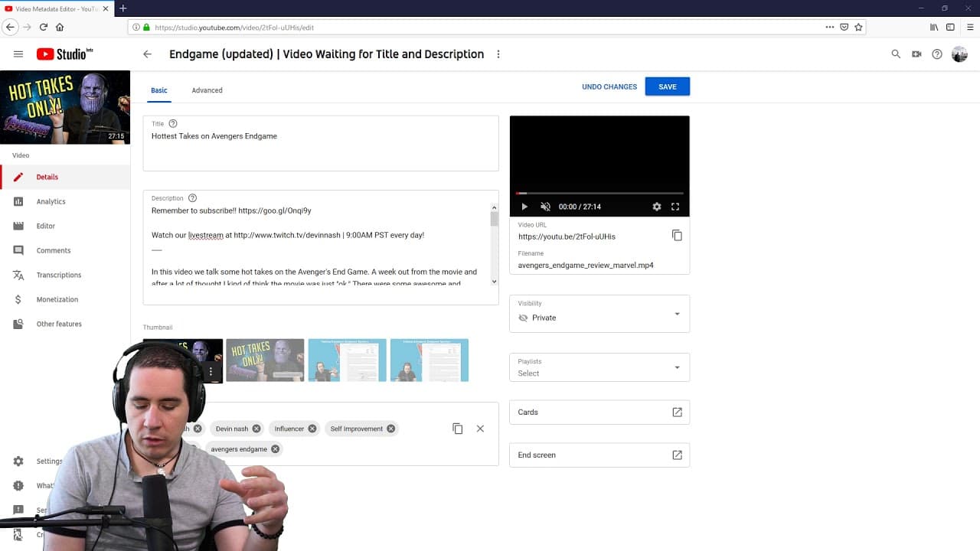Open video player settings gear
Viewport: 980px width, 551px height.
coord(656,207)
